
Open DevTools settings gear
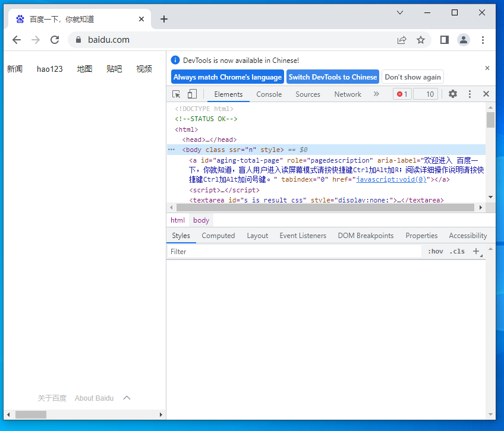tap(452, 94)
